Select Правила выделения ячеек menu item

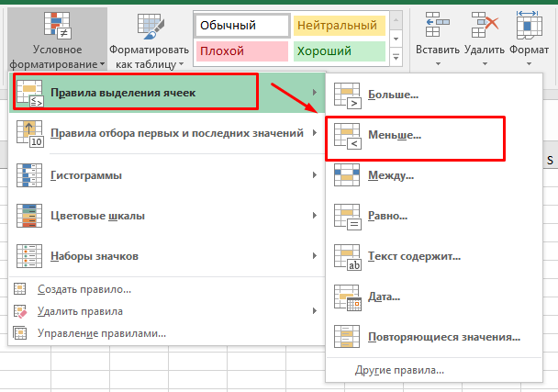pyautogui.click(x=167, y=93)
